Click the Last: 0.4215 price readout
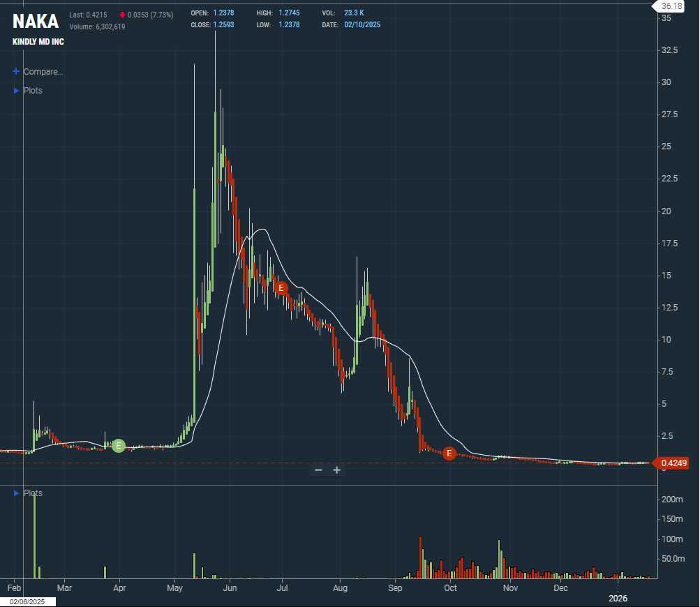The image size is (700, 607). click(88, 15)
